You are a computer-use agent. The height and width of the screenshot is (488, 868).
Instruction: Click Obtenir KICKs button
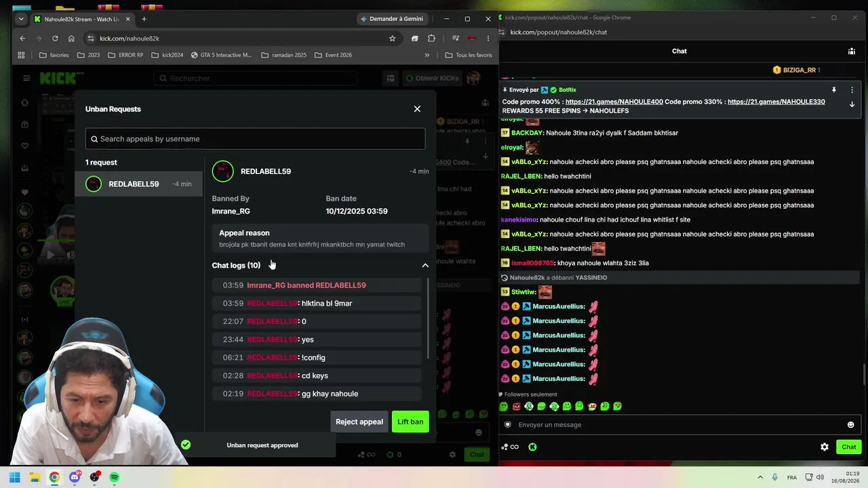(x=432, y=79)
